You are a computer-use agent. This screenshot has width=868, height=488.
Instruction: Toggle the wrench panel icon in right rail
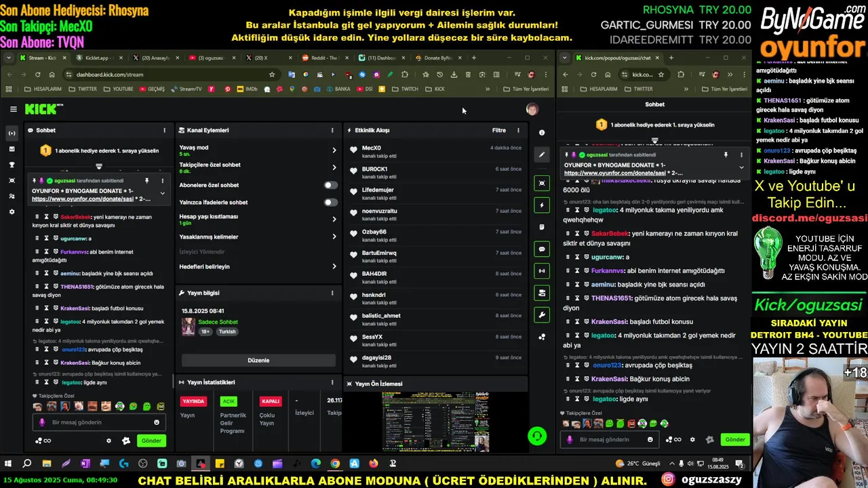click(x=541, y=315)
